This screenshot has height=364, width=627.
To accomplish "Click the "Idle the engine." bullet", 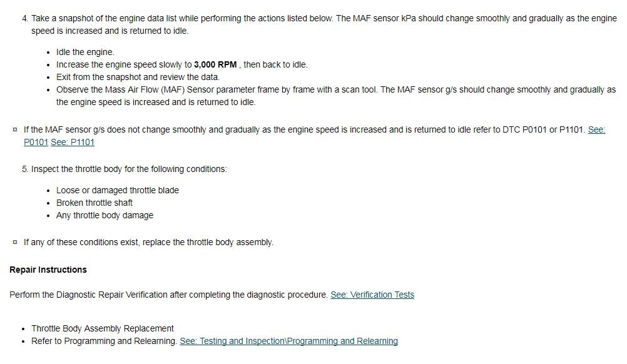I will (x=85, y=52).
